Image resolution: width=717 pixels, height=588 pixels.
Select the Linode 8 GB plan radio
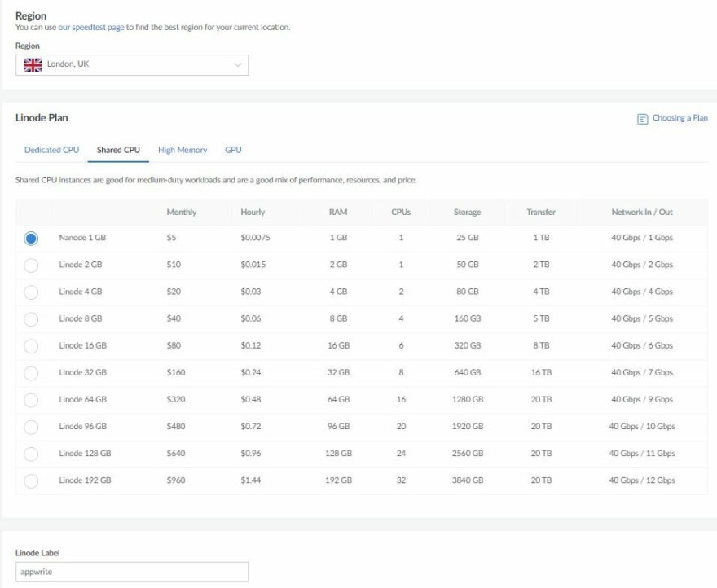[x=31, y=319]
